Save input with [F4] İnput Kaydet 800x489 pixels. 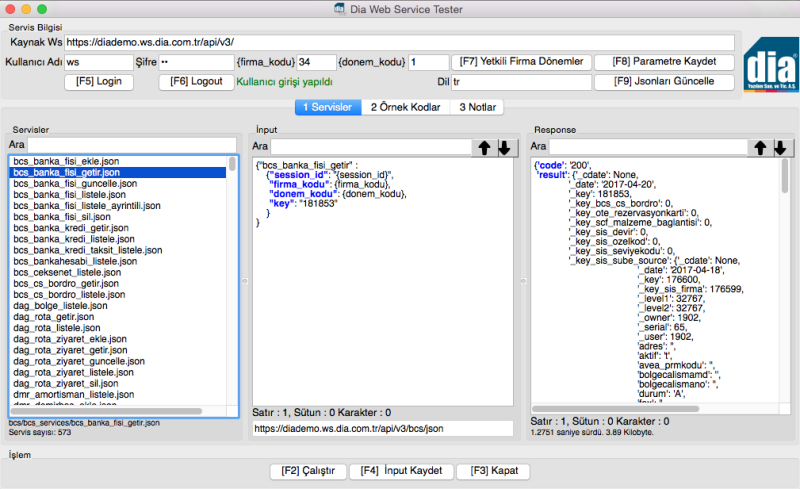402,471
